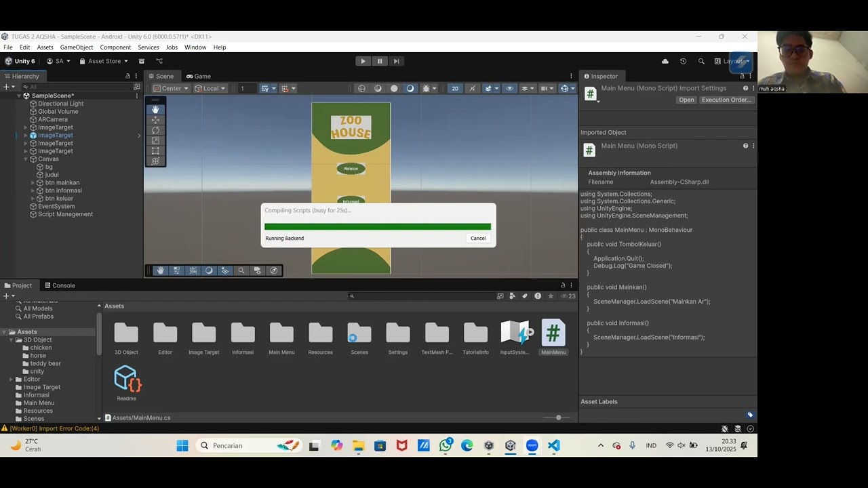Screen dimensions: 868x488
Task: Select the Scale tool in Scene tools
Action: 155,140
